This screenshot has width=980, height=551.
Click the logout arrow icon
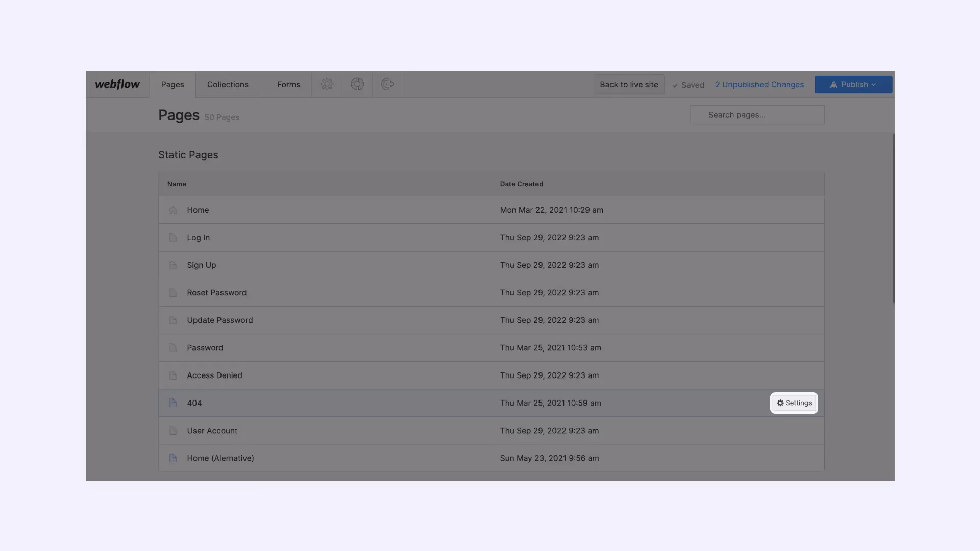coord(387,84)
